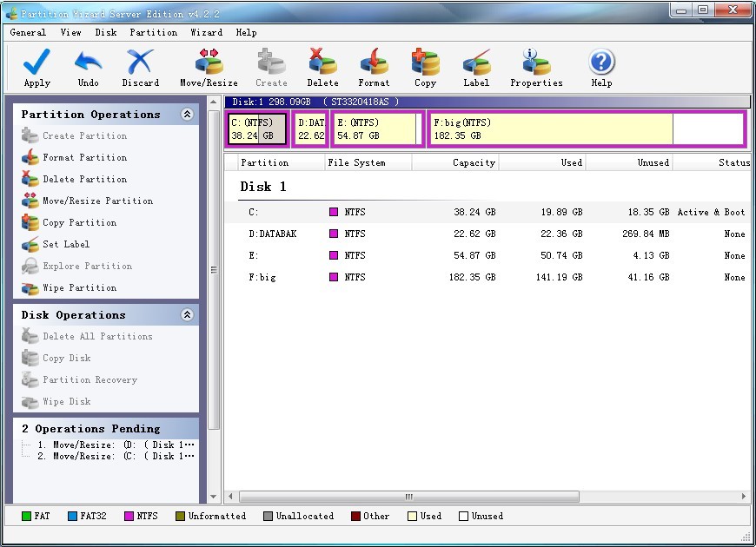Click NTFS color swatch in C: row

click(333, 212)
